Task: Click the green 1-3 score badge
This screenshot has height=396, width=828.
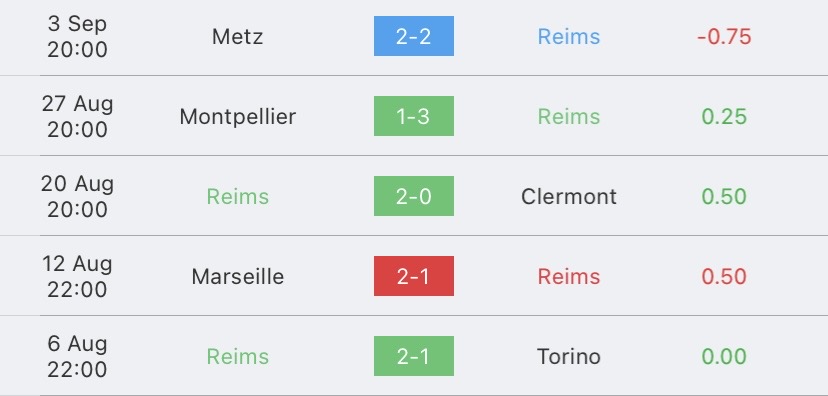Action: [413, 116]
